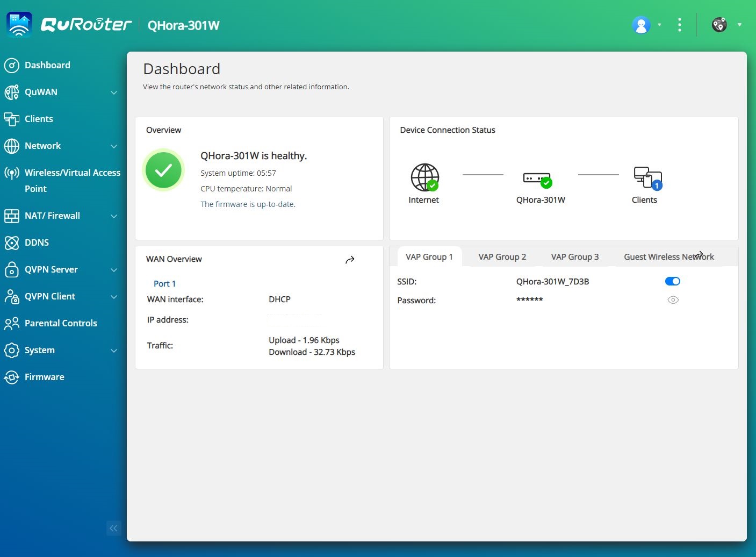756x557 pixels.
Task: Open the three-dot more options menu
Action: click(680, 25)
